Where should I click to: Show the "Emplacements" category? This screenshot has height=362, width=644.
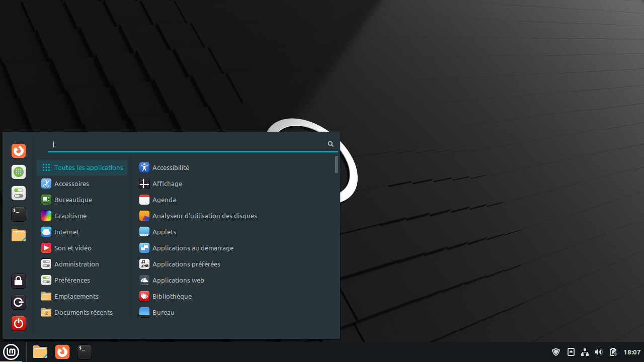click(x=76, y=296)
